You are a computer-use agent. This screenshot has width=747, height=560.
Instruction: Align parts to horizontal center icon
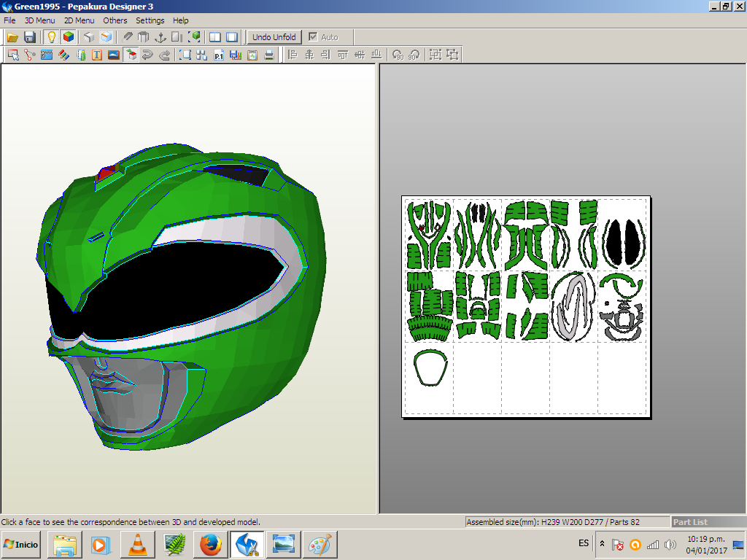click(309, 55)
